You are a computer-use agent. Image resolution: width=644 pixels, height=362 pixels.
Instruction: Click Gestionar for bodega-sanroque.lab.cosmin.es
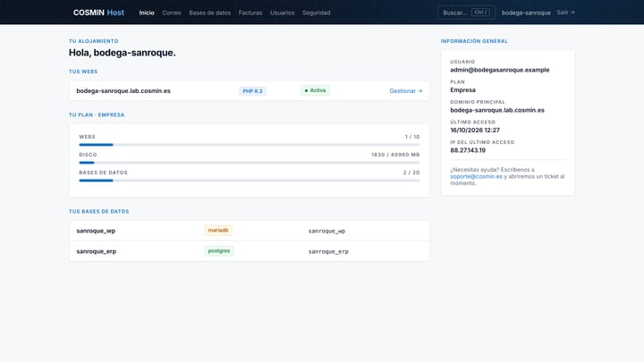406,90
